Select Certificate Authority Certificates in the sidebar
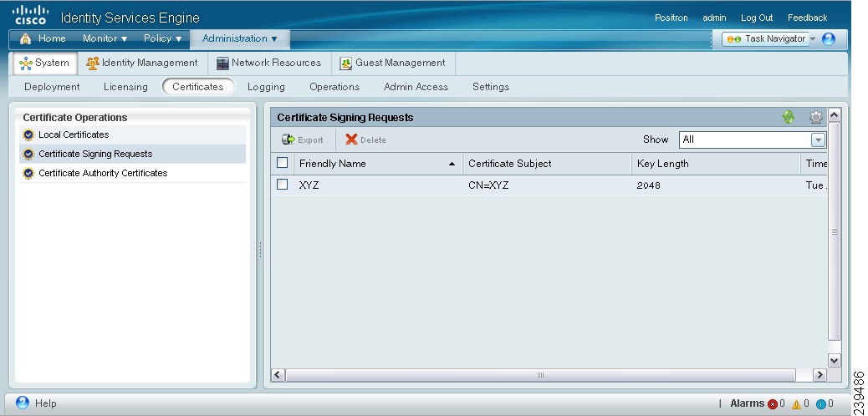This screenshot has height=416, width=868. pyautogui.click(x=132, y=173)
